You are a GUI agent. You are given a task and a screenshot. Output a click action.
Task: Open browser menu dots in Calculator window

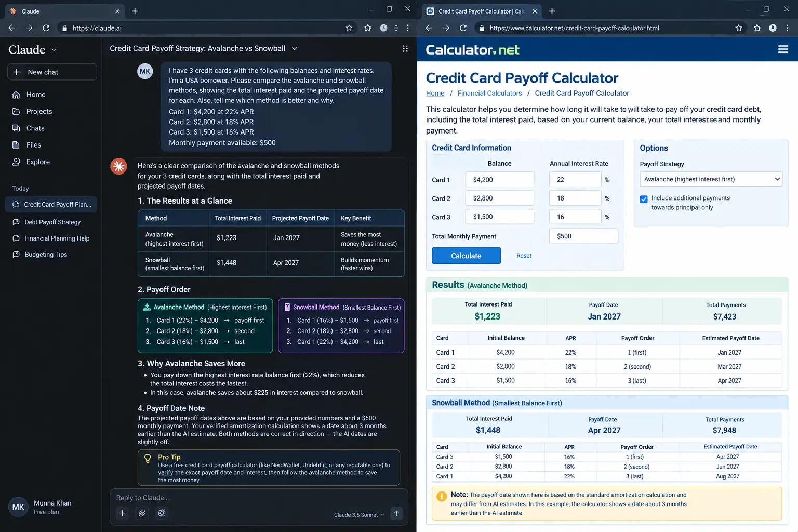(788, 28)
